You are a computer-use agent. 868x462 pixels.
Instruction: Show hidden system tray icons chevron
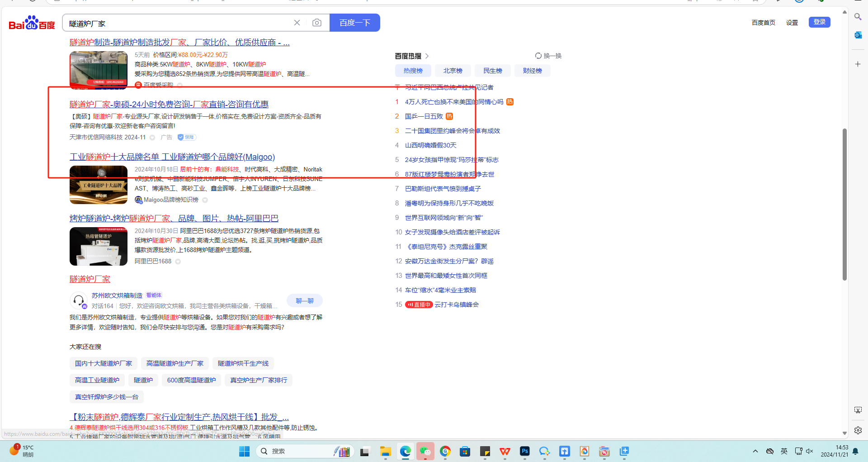[x=755, y=451]
